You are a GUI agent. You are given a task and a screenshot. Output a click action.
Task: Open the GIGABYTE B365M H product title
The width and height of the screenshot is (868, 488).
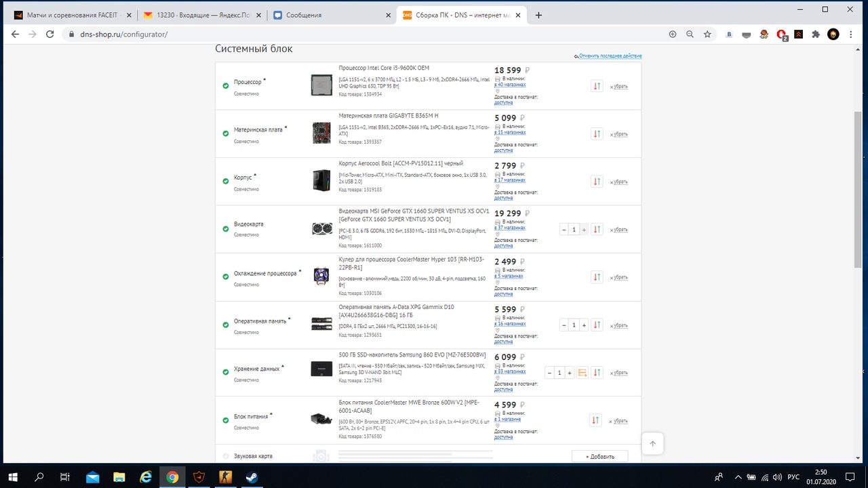tap(389, 116)
